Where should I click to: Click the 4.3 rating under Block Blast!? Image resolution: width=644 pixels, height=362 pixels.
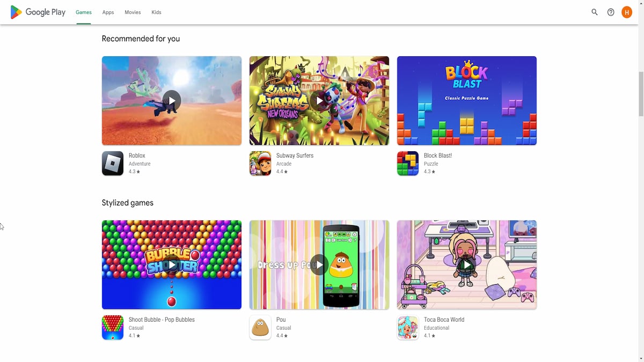pyautogui.click(x=429, y=172)
